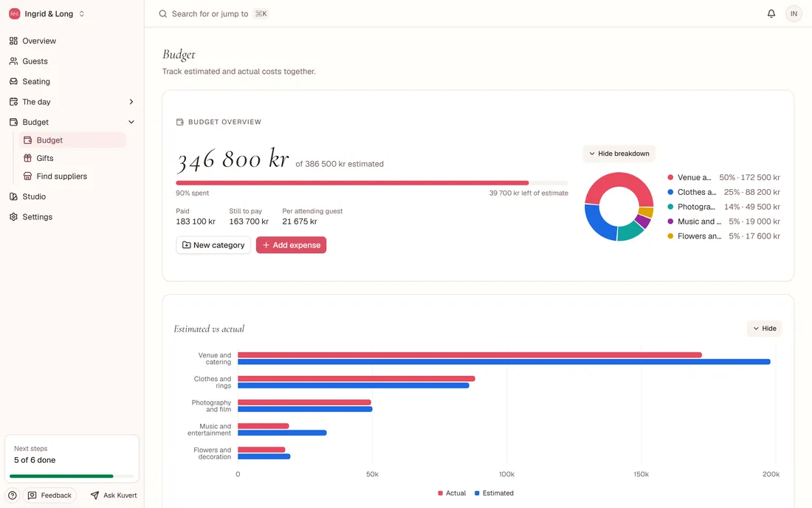Open help question mark icon
The image size is (812, 508).
pos(13,495)
